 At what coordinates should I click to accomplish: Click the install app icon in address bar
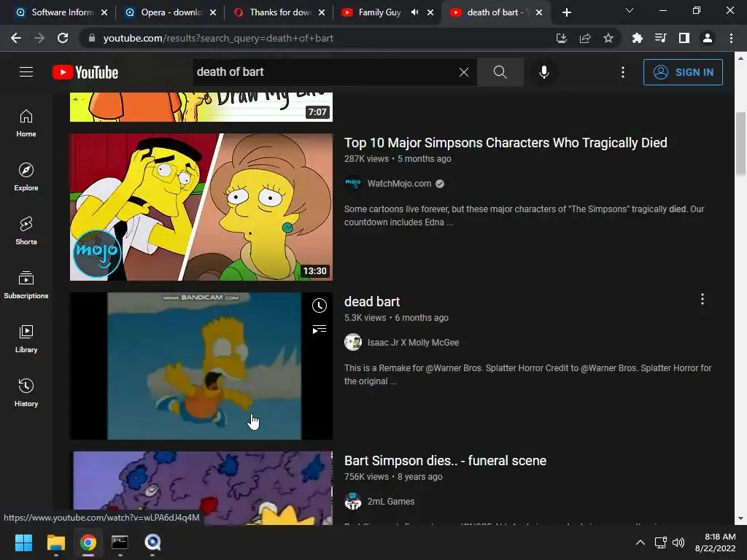562,38
